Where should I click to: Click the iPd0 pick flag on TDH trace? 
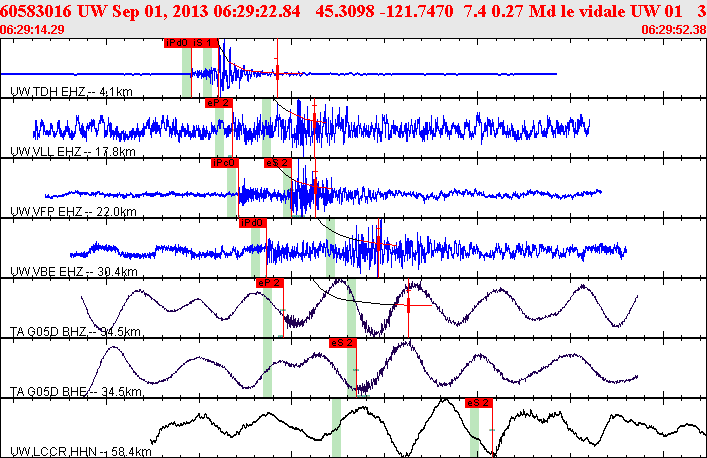[x=178, y=43]
